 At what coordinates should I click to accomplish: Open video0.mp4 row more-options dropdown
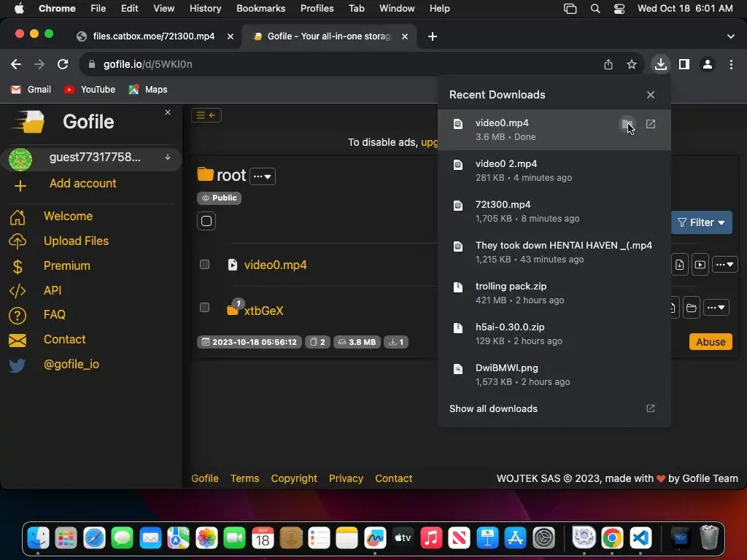coord(724,265)
